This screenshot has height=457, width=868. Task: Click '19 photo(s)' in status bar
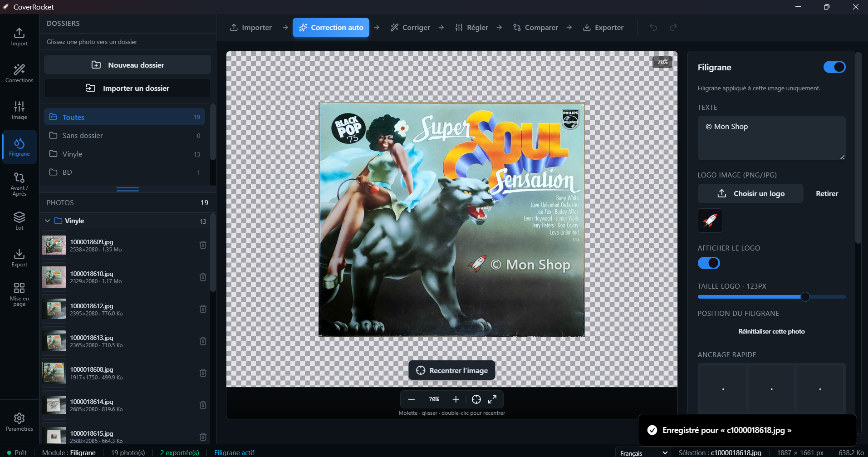tap(128, 452)
